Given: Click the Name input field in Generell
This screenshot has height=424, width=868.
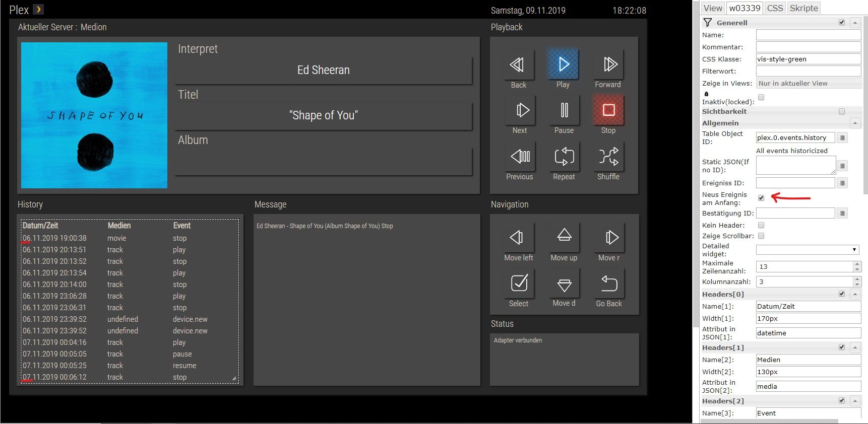Looking at the screenshot, I should coord(809,35).
